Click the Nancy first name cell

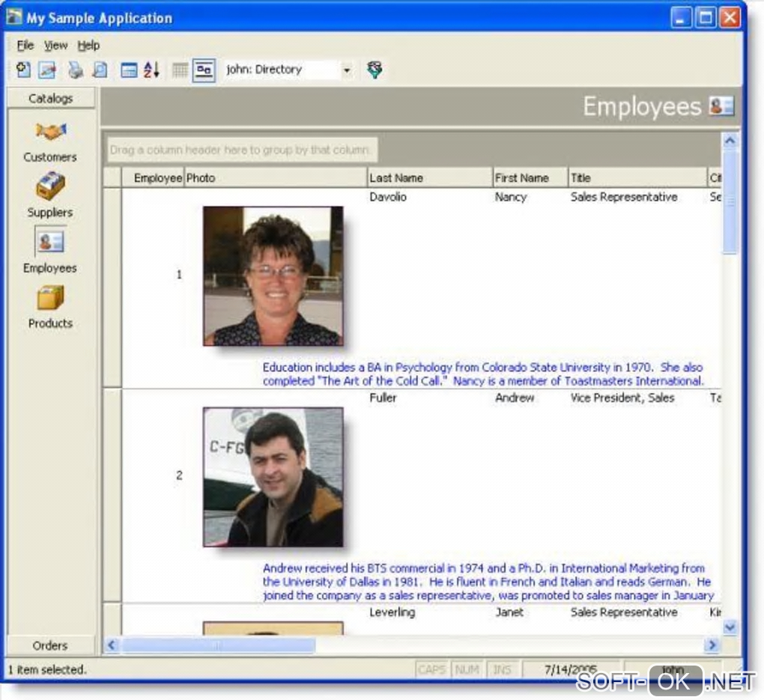pyautogui.click(x=511, y=197)
